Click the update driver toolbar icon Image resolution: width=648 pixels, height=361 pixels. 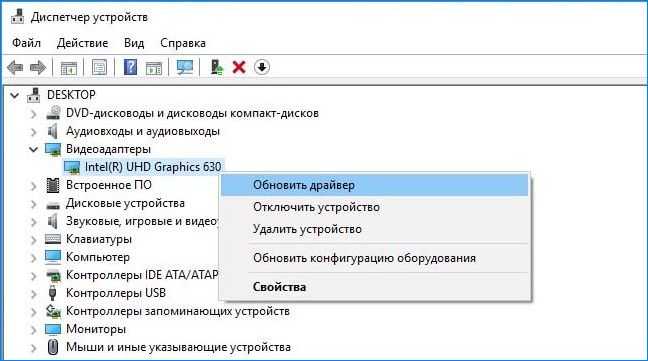[x=216, y=67]
